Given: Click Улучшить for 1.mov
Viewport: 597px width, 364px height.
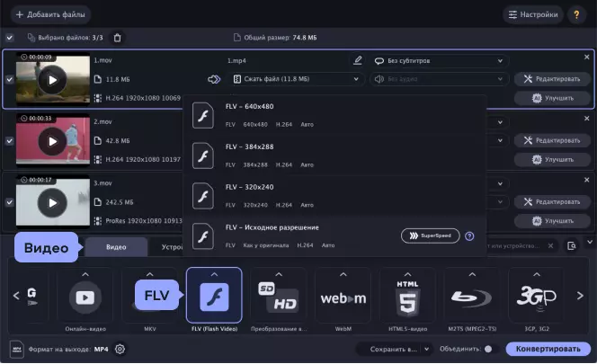Looking at the screenshot, I should pos(552,98).
